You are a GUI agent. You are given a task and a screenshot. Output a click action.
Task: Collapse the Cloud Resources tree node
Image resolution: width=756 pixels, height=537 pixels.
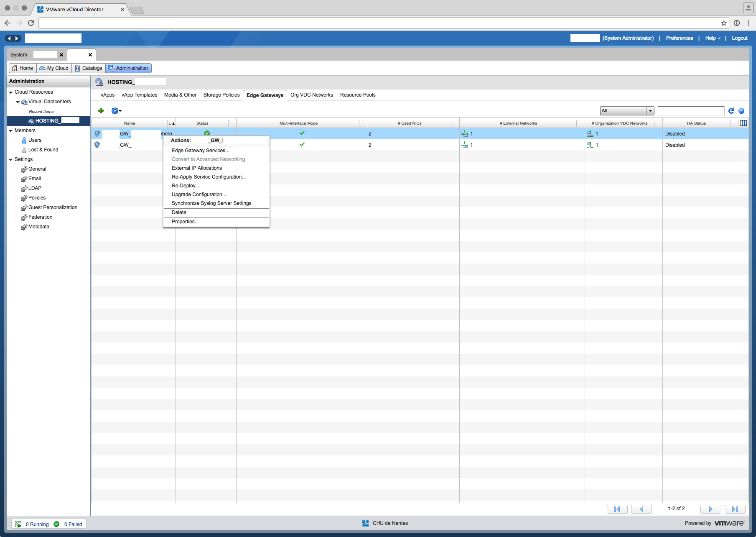tap(11, 92)
